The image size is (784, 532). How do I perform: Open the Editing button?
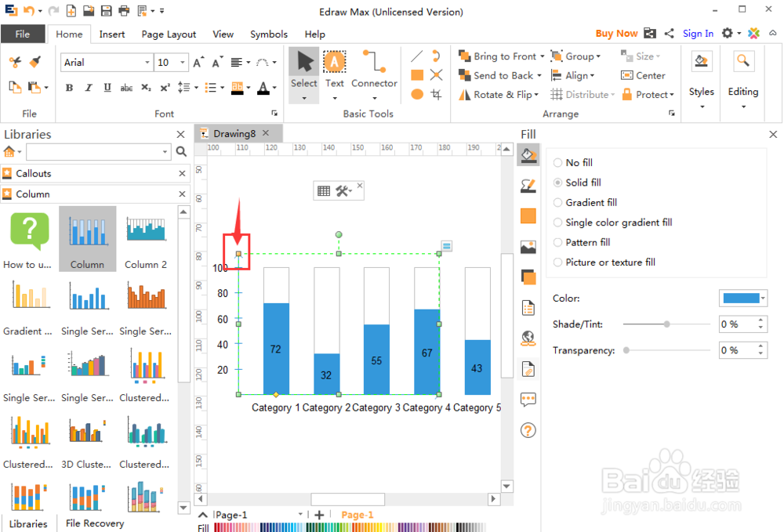743,81
